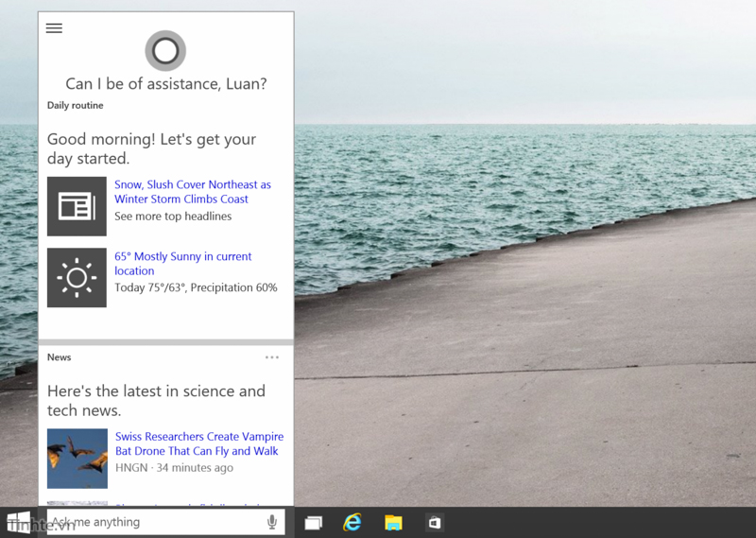Open the Snow, Slush Cover Northeast headline
The height and width of the screenshot is (538, 756).
193,192
